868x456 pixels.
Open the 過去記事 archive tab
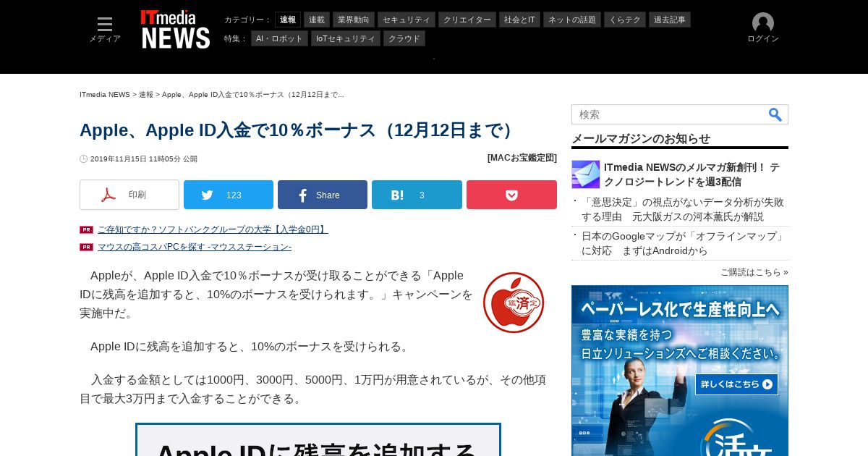670,20
